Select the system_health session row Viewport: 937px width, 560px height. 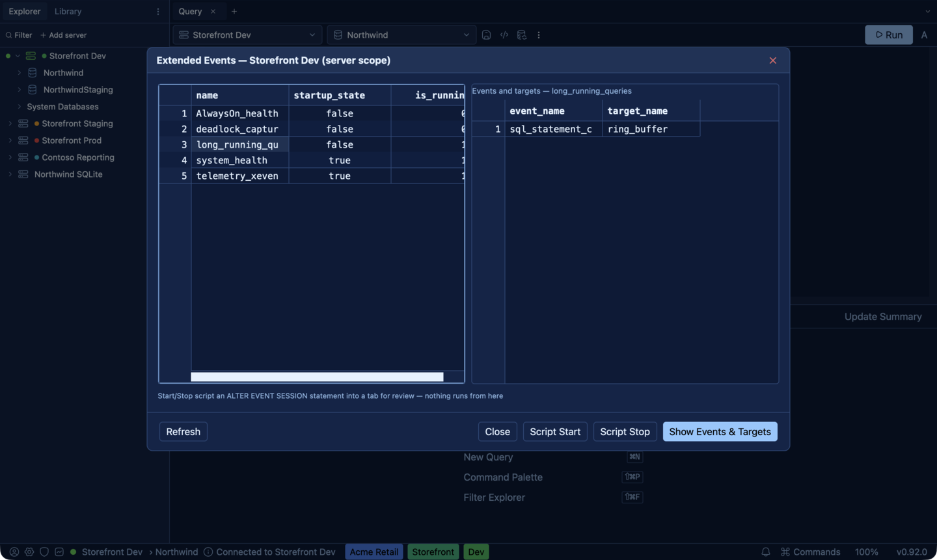click(x=312, y=160)
